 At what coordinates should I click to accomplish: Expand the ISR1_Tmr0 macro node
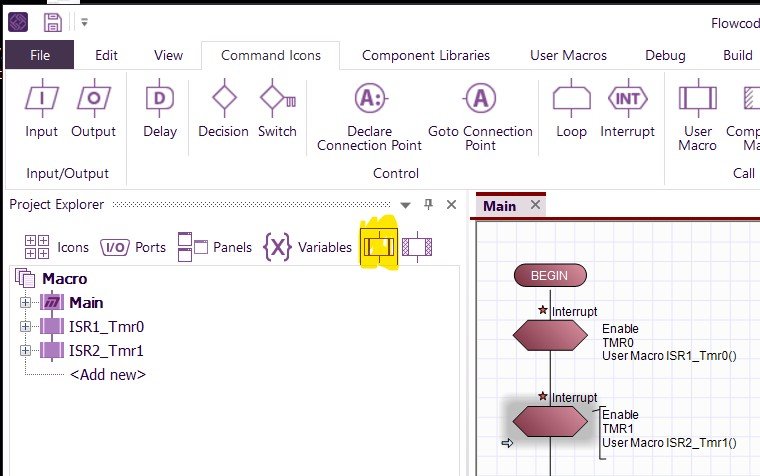pos(25,327)
